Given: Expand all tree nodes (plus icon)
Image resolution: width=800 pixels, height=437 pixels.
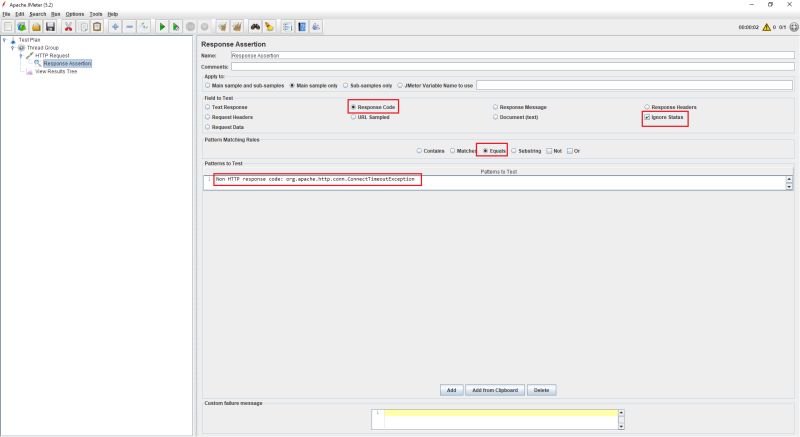Looking at the screenshot, I should (x=115, y=27).
